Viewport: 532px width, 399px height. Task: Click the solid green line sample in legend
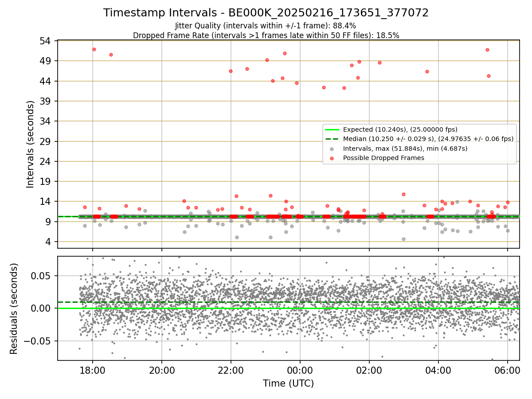(332, 129)
